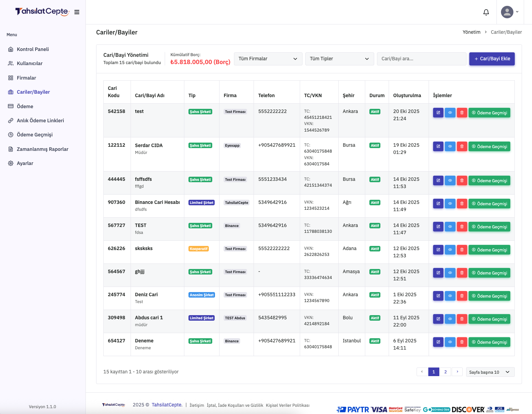Image resolution: width=532 pixels, height=414 pixels.
Task: Click edit icon for test row 542158
Action: point(438,113)
